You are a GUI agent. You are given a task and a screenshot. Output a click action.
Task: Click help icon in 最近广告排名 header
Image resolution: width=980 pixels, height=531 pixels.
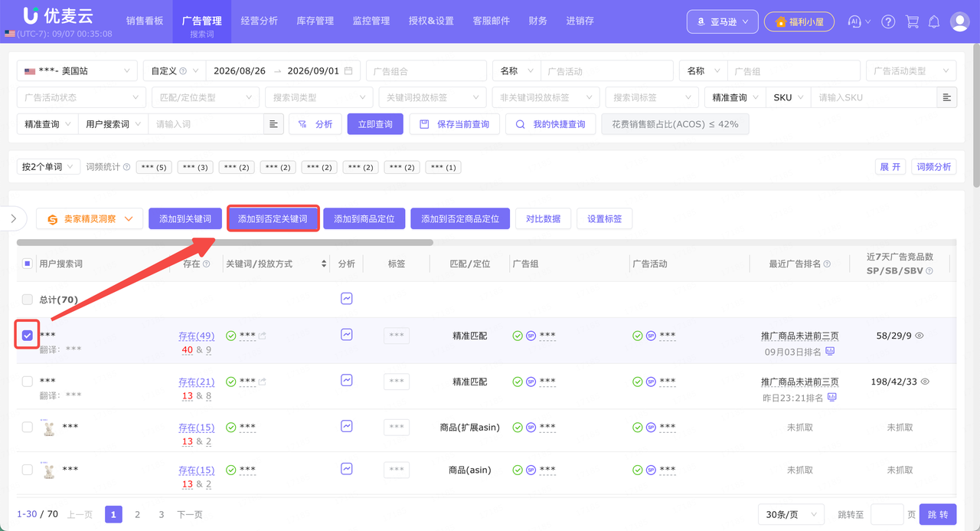coord(828,264)
